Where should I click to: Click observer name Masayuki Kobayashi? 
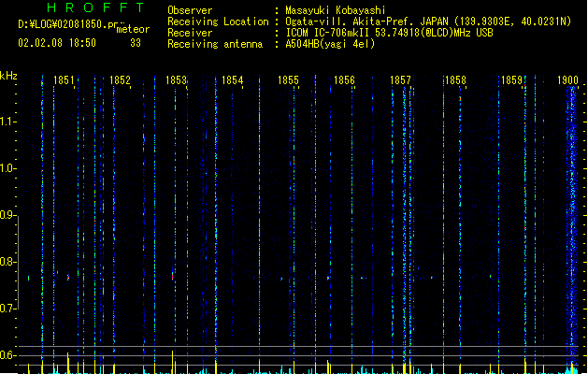[335, 10]
